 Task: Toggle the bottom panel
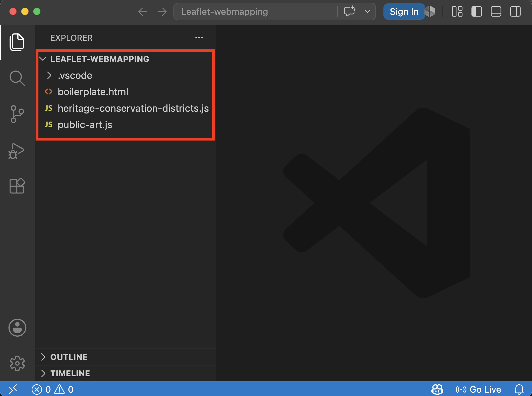click(496, 12)
